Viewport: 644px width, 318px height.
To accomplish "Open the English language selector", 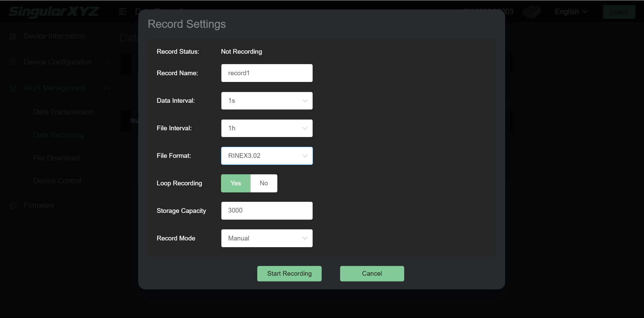I will 571,12.
